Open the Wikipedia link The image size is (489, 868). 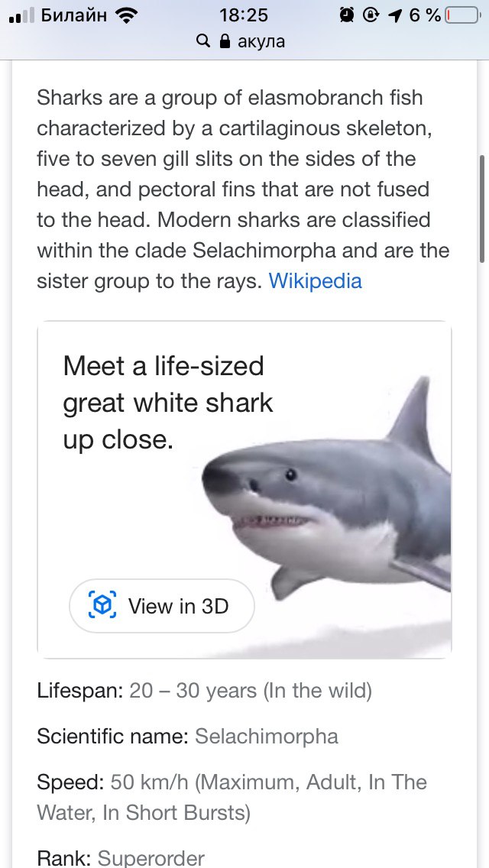point(315,281)
